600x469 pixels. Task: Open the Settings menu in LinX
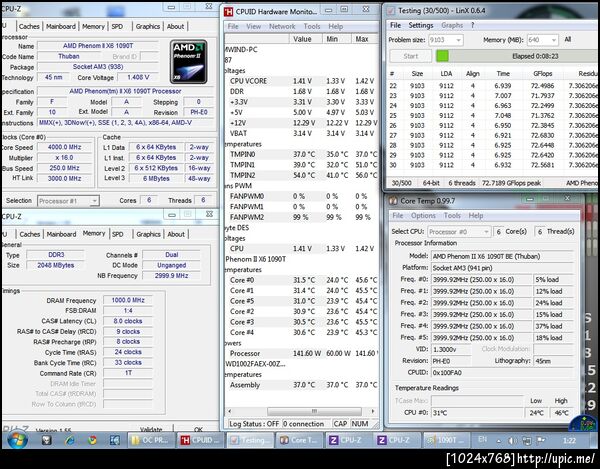(x=421, y=25)
